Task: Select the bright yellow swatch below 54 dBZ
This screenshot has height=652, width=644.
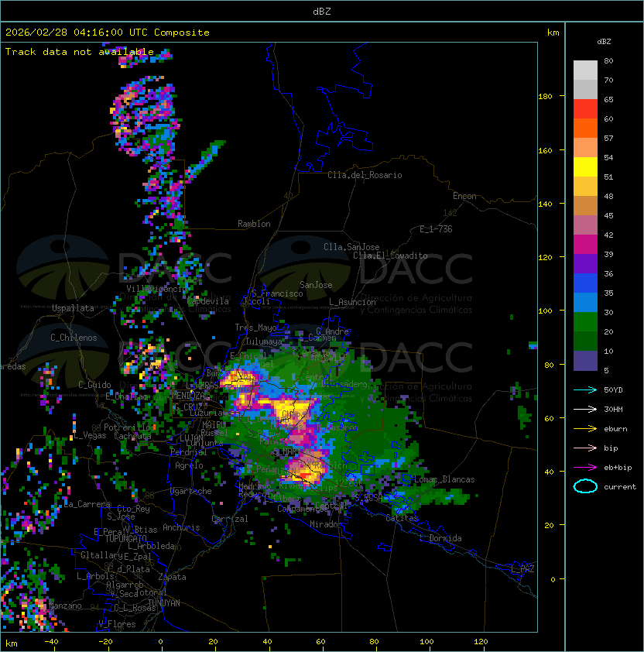Action: (585, 167)
